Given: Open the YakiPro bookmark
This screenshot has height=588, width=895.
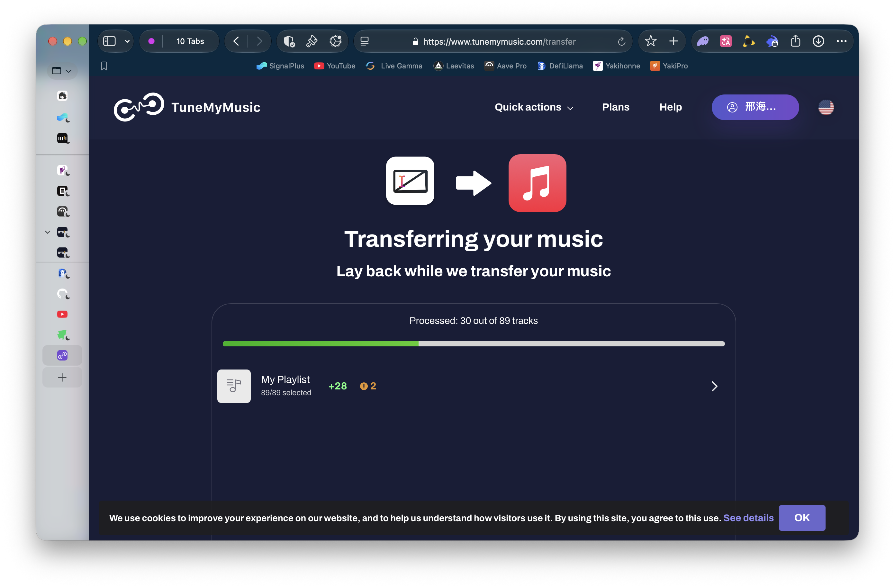Looking at the screenshot, I should pyautogui.click(x=669, y=66).
